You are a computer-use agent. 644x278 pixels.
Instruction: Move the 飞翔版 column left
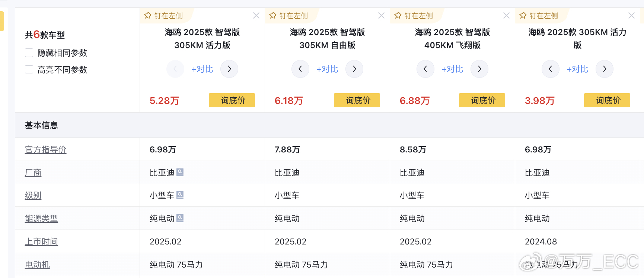pyautogui.click(x=425, y=69)
